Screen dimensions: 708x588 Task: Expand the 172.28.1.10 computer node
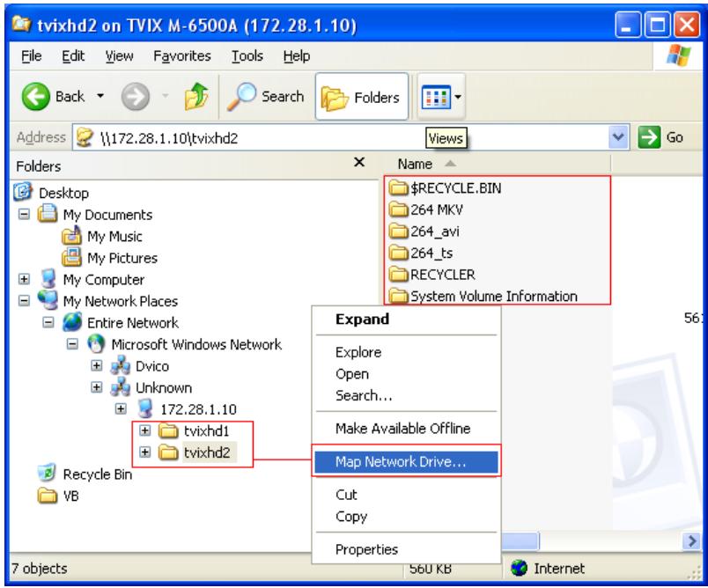tap(121, 408)
